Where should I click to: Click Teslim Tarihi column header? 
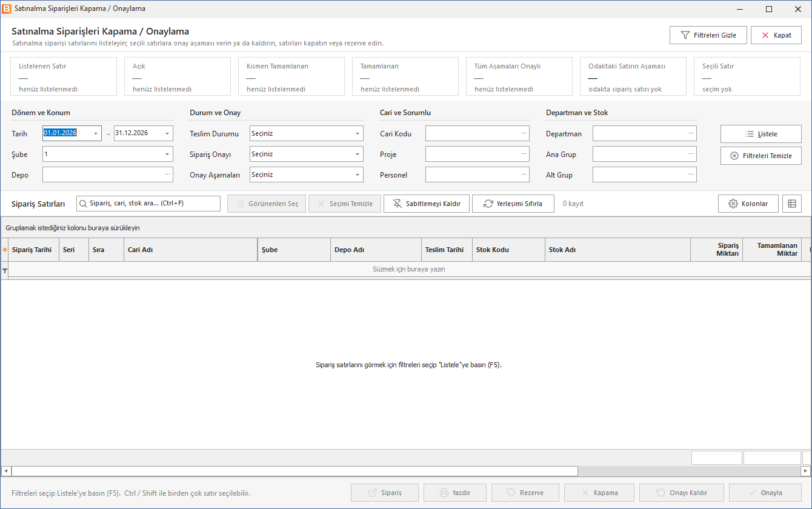tap(447, 250)
